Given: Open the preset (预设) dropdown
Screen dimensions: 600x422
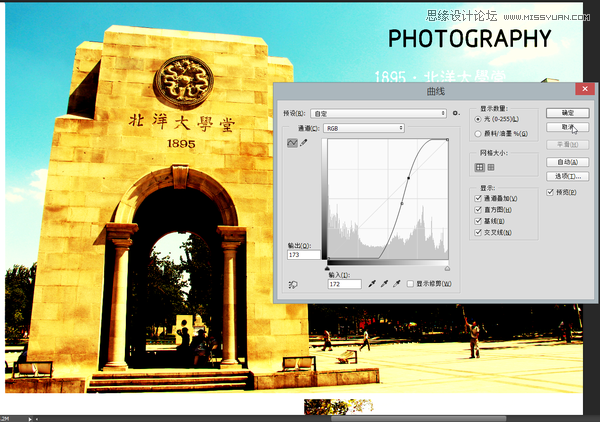Looking at the screenshot, I should (x=378, y=114).
